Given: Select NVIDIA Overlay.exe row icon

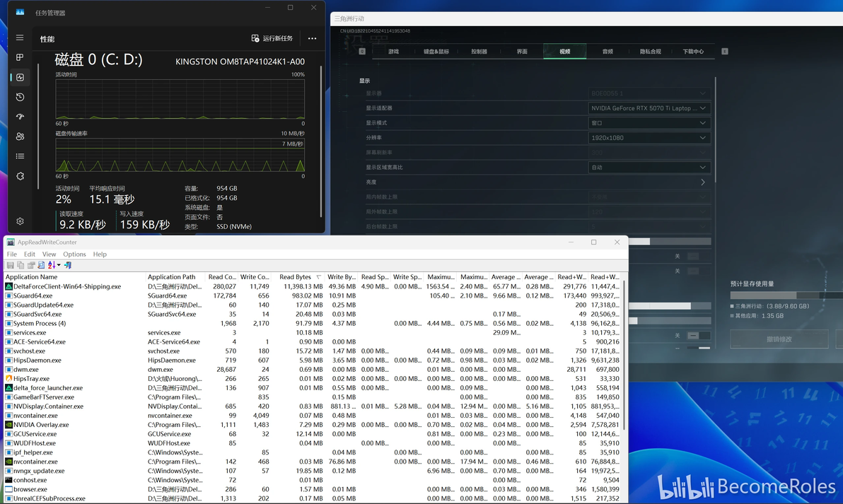Looking at the screenshot, I should (8, 425).
